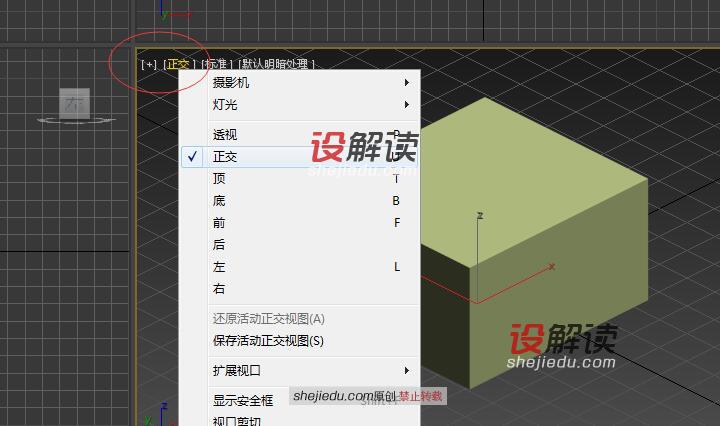Toggle the checked 正交 view option
720x426 pixels.
click(x=225, y=157)
